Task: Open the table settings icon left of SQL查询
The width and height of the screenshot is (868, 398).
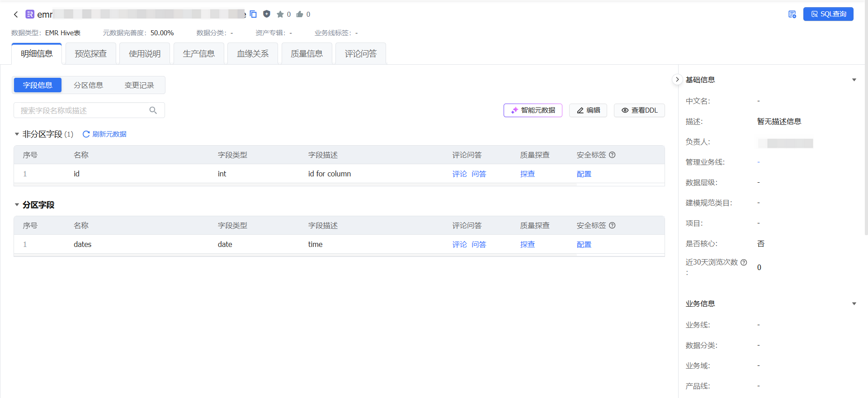Action: 792,14
